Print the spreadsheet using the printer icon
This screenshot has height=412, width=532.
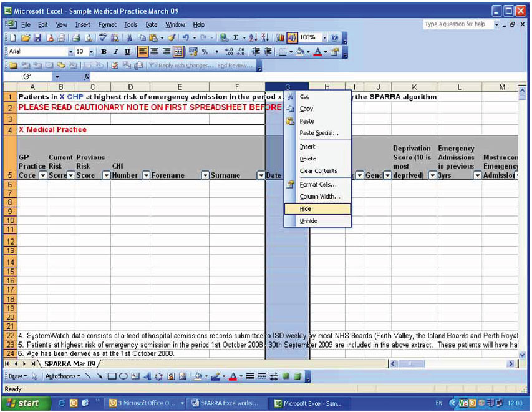76,37
